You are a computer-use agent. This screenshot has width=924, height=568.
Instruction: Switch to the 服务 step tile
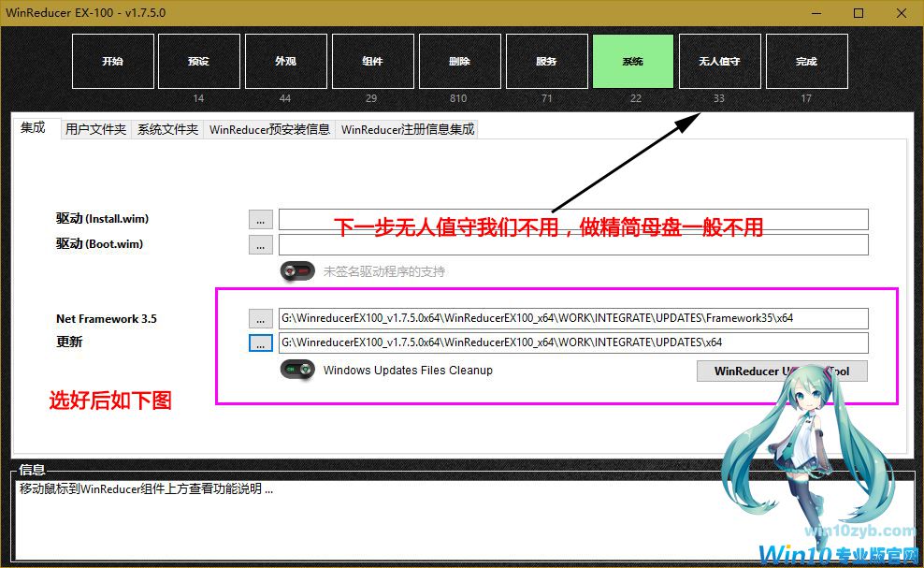[546, 62]
